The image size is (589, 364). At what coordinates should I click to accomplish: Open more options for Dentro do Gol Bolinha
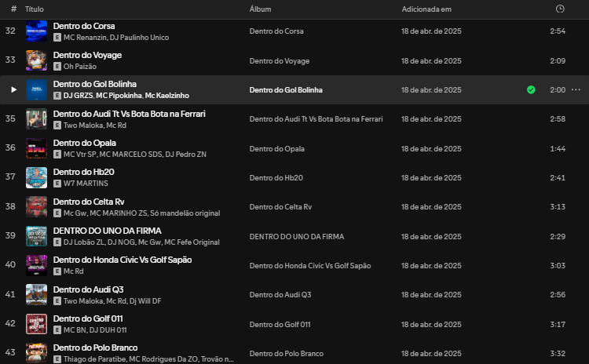(x=576, y=89)
